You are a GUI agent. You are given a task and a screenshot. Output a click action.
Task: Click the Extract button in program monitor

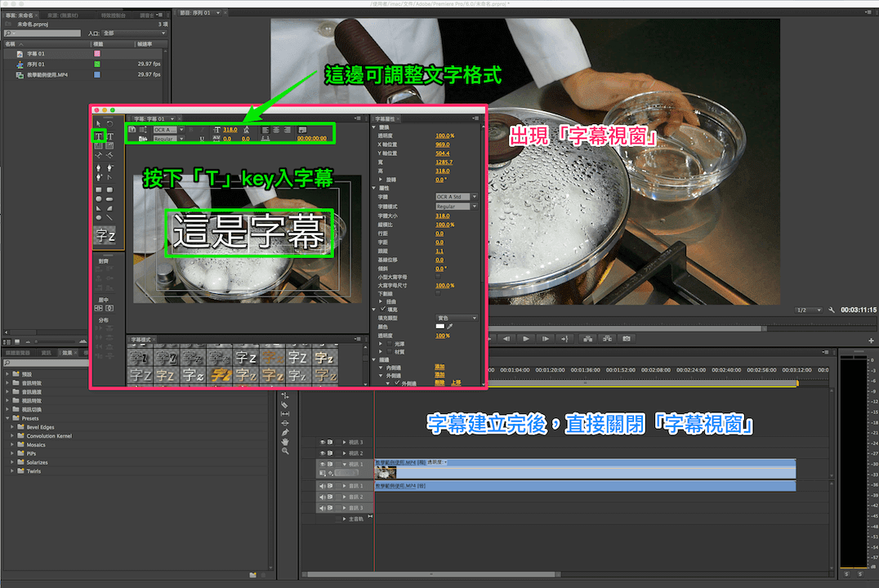pyautogui.click(x=607, y=339)
